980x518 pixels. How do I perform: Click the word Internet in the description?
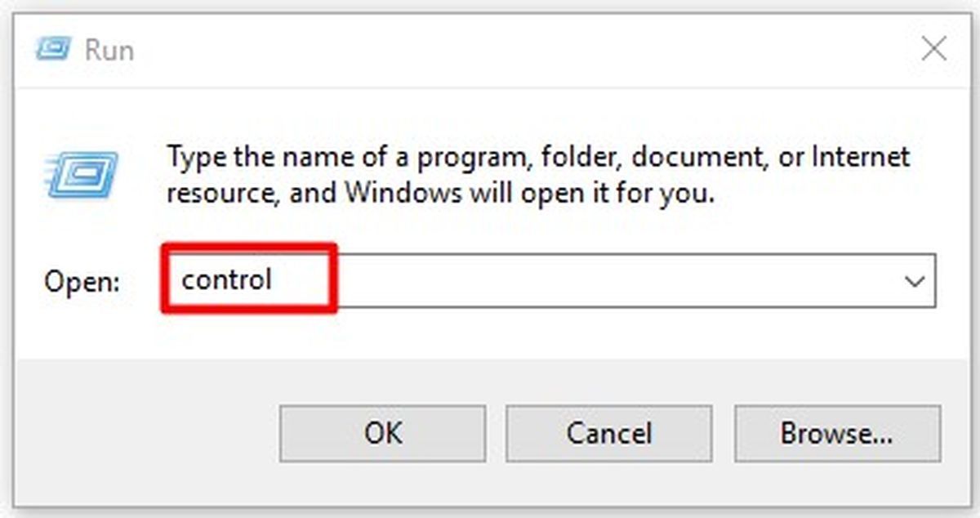(862, 155)
